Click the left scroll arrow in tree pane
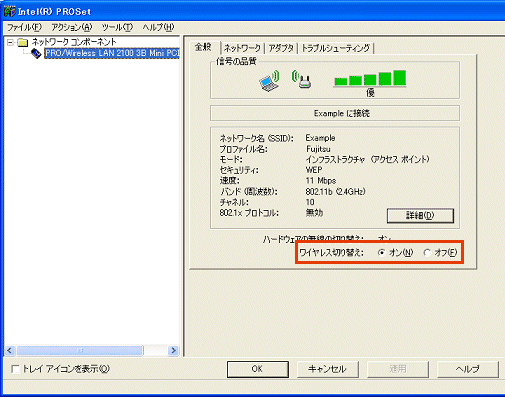Screen dimensions: 505x397 [x=10, y=350]
